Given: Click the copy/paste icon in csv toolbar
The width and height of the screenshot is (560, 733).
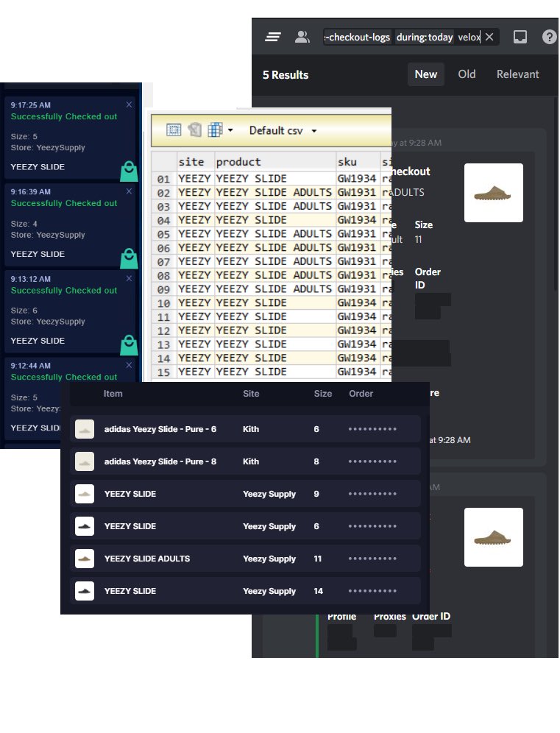Looking at the screenshot, I should (x=194, y=130).
